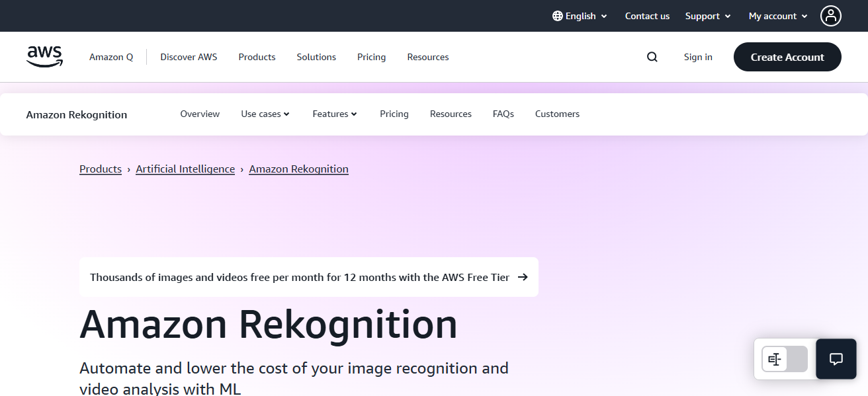Open Pricing in the main navigation
868x396 pixels.
(371, 57)
